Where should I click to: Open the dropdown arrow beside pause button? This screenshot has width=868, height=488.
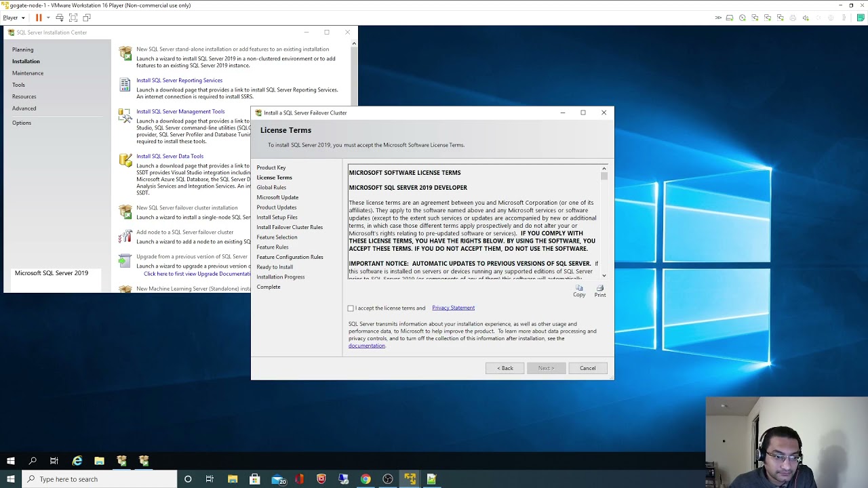[x=47, y=18]
